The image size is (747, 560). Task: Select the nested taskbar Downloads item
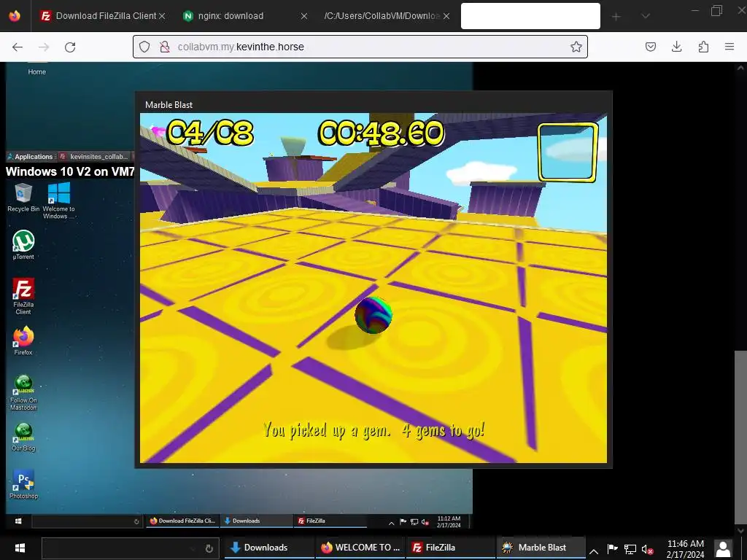coord(256,521)
